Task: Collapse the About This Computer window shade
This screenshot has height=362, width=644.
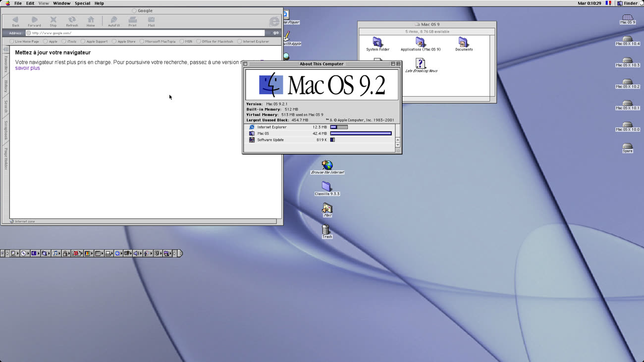Action: [x=398, y=64]
